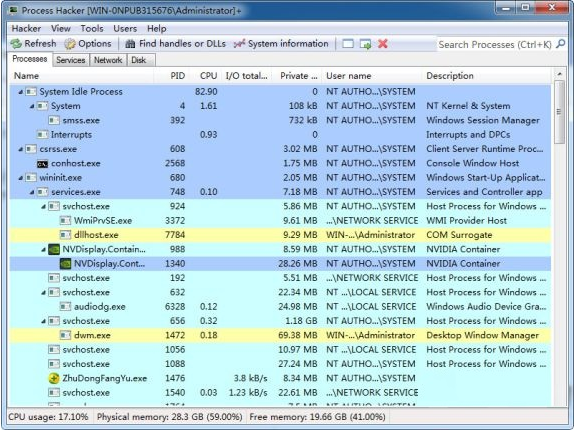Sort by Private bytes column header

[x=297, y=76]
